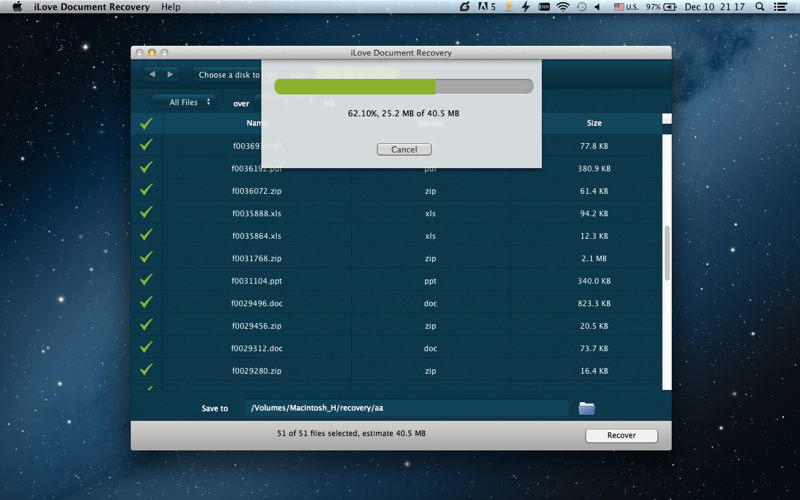Click the date and time Dec 10
800x500 pixels.
714,7
